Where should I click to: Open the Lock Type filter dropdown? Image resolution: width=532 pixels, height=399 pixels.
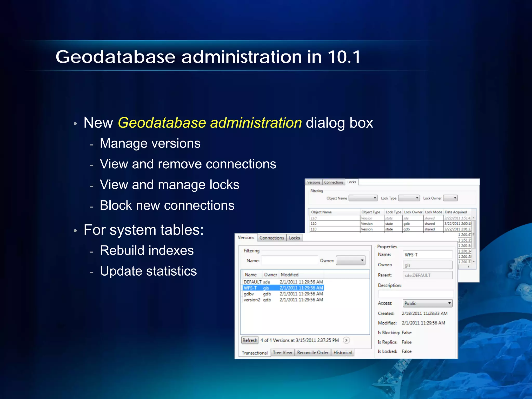tap(409, 198)
